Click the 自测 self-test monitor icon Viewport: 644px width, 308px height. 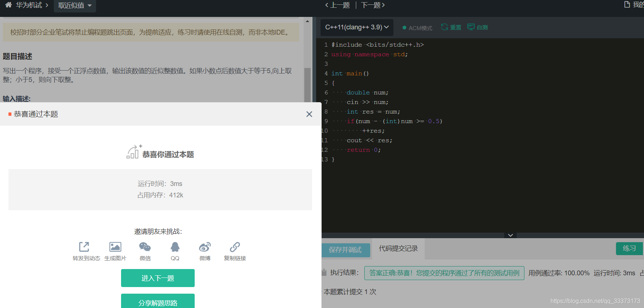tap(471, 27)
